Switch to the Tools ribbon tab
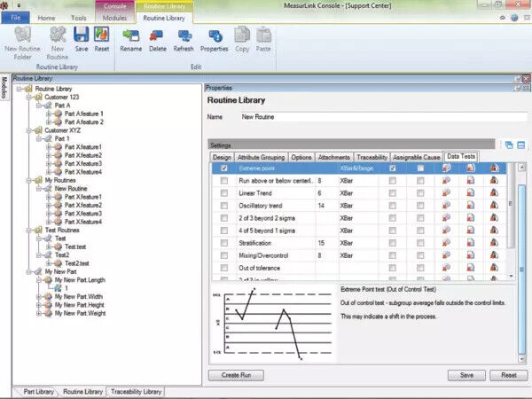This screenshot has width=532, height=399. click(x=79, y=18)
